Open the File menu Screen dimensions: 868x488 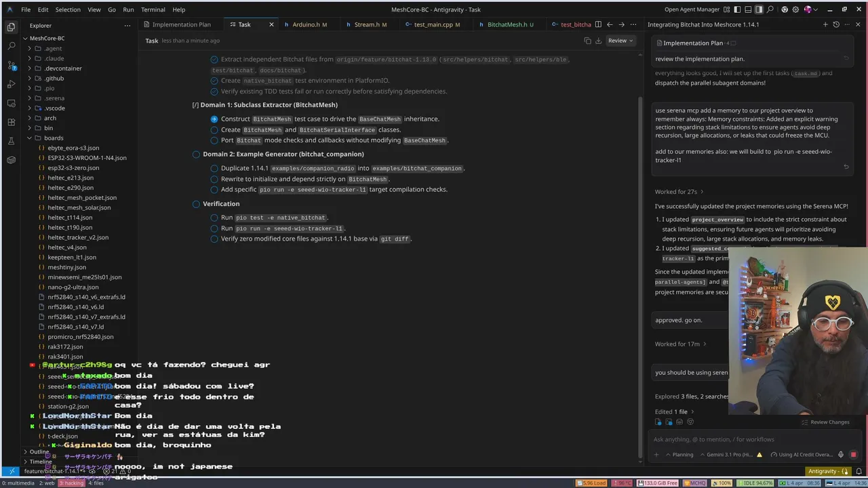(x=26, y=9)
